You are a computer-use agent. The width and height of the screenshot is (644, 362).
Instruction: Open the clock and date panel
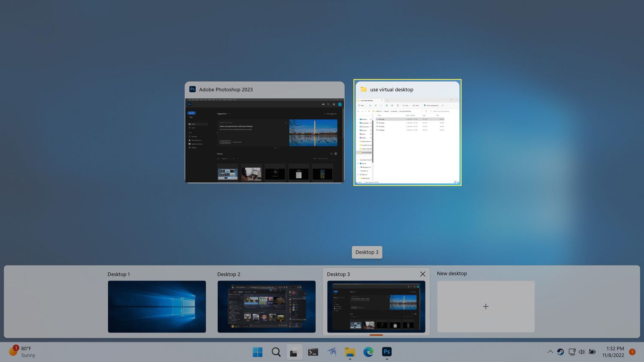[613, 352]
